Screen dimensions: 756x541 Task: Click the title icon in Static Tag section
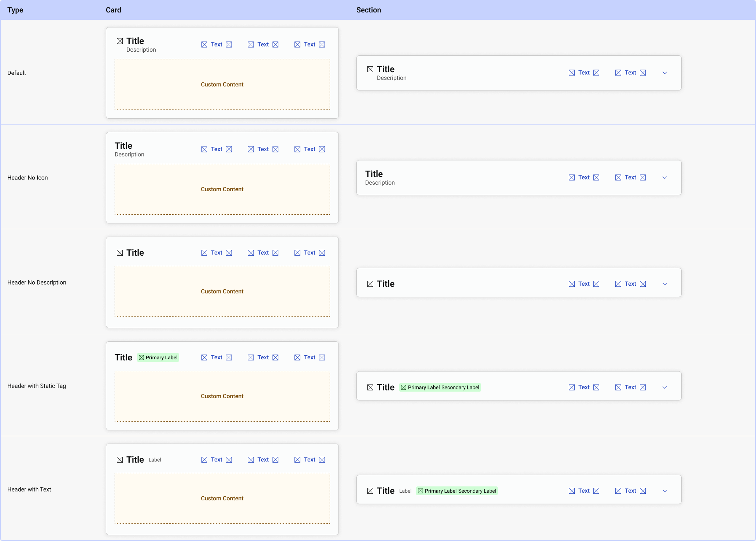click(370, 388)
